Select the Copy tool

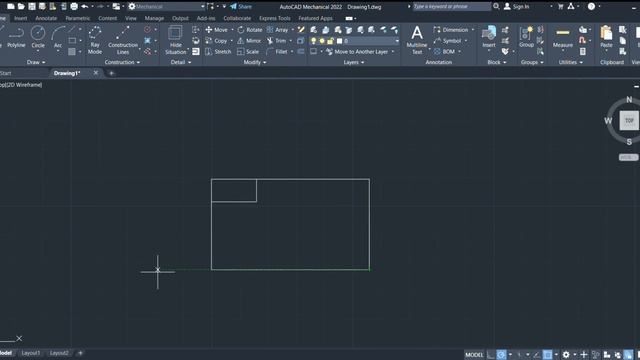pyautogui.click(x=216, y=41)
